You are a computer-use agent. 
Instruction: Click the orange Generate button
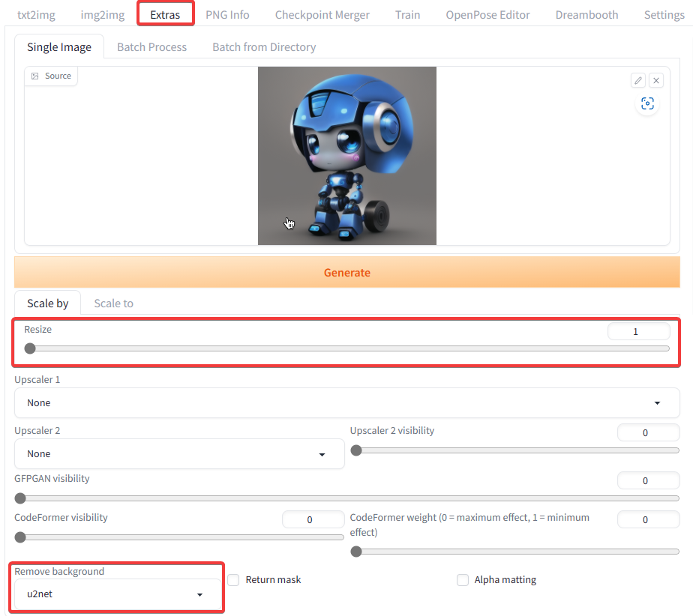pos(347,273)
